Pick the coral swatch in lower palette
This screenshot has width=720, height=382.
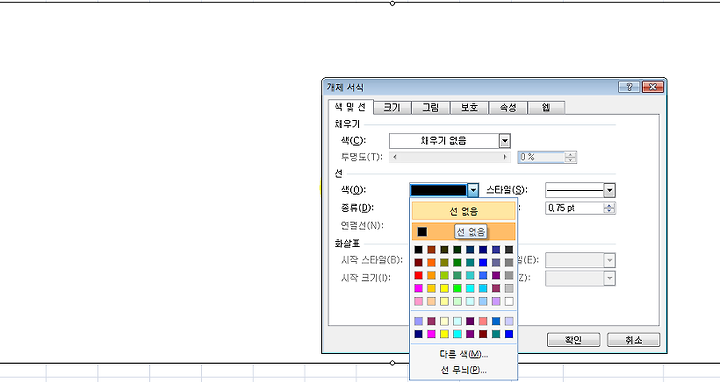483,321
